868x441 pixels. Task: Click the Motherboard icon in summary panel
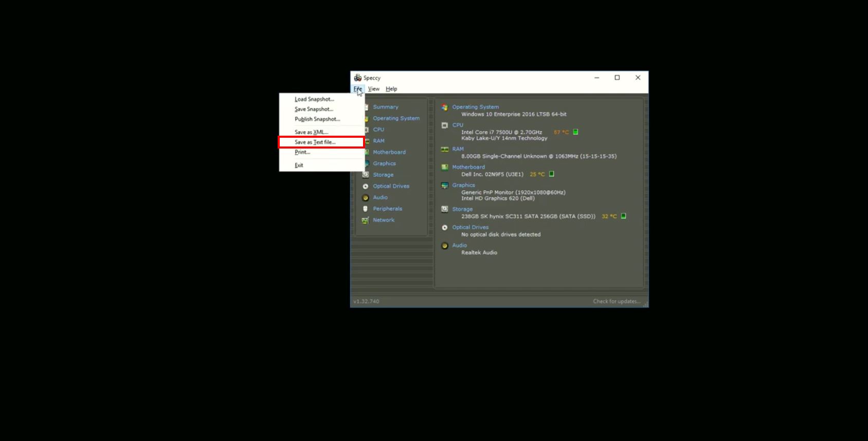coord(445,167)
